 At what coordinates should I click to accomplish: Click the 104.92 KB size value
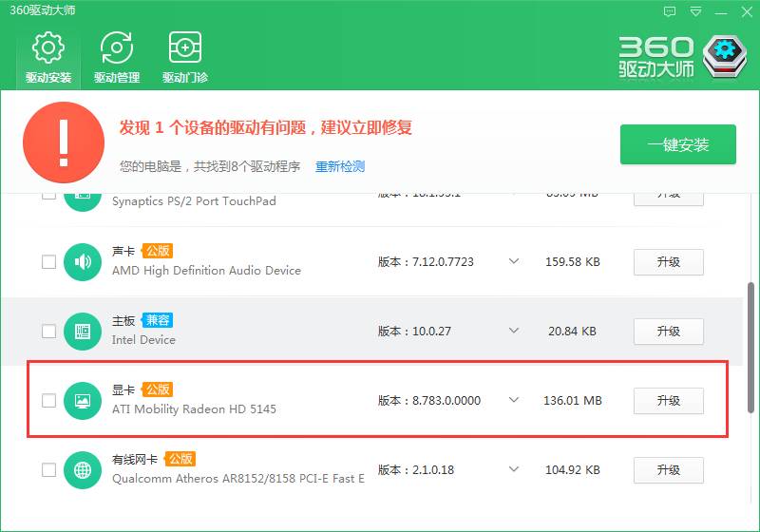pos(573,470)
